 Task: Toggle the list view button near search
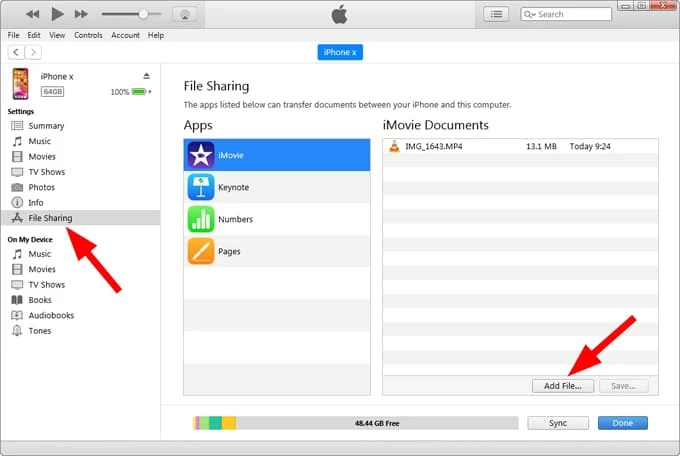tap(496, 14)
